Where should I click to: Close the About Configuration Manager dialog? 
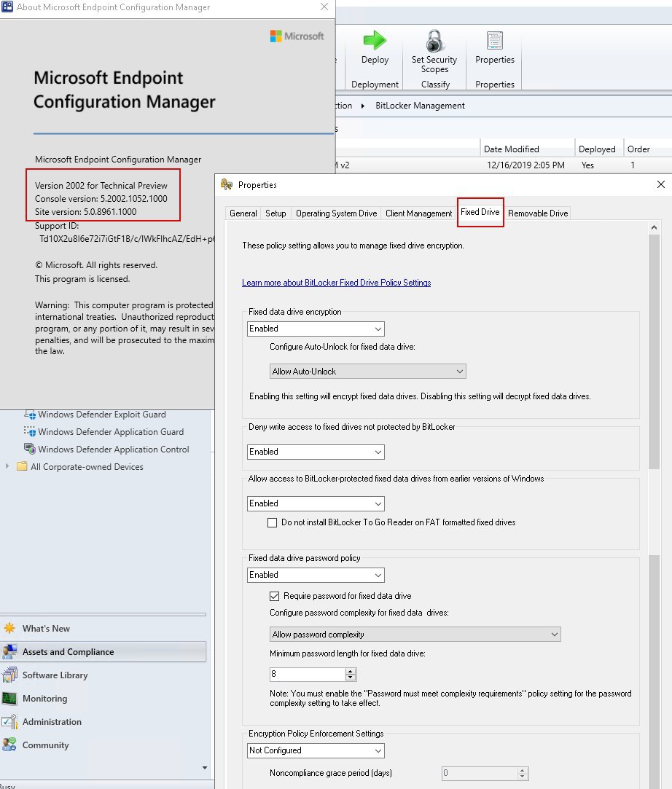(x=324, y=7)
